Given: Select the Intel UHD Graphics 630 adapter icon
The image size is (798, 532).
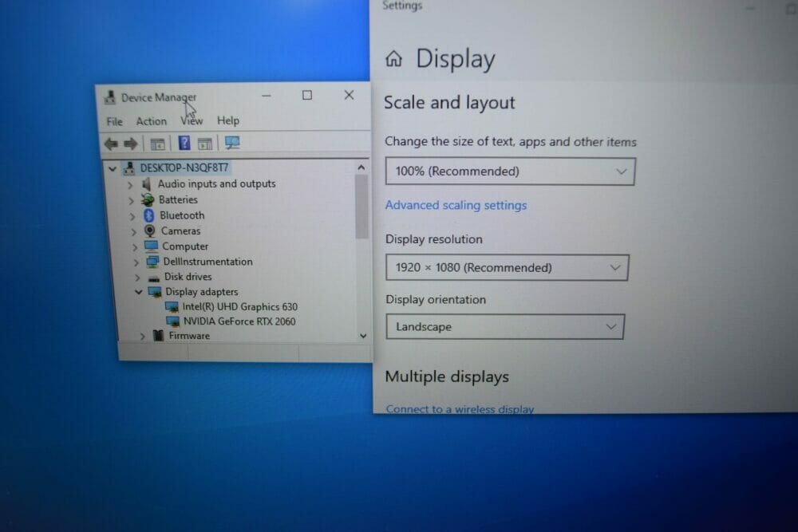Looking at the screenshot, I should pyautogui.click(x=172, y=307).
